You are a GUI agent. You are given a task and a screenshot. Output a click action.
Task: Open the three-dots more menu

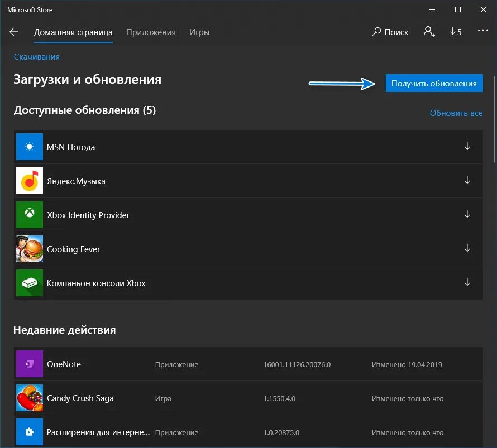point(482,30)
